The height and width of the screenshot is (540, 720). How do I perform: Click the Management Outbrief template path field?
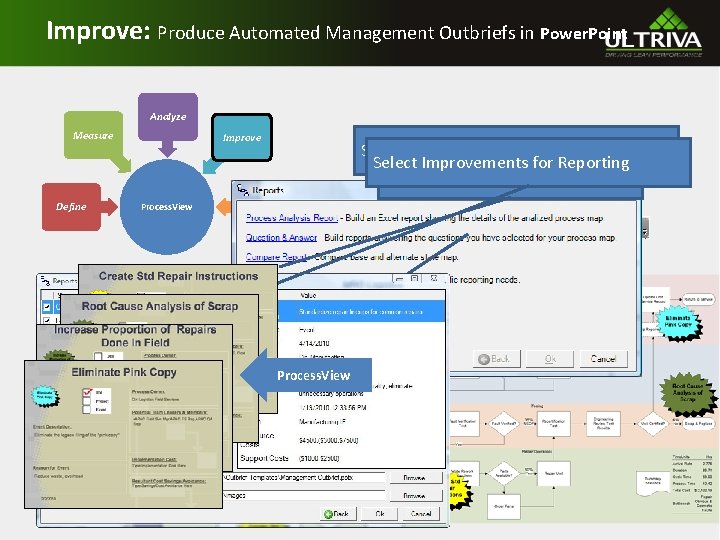tap(304, 478)
